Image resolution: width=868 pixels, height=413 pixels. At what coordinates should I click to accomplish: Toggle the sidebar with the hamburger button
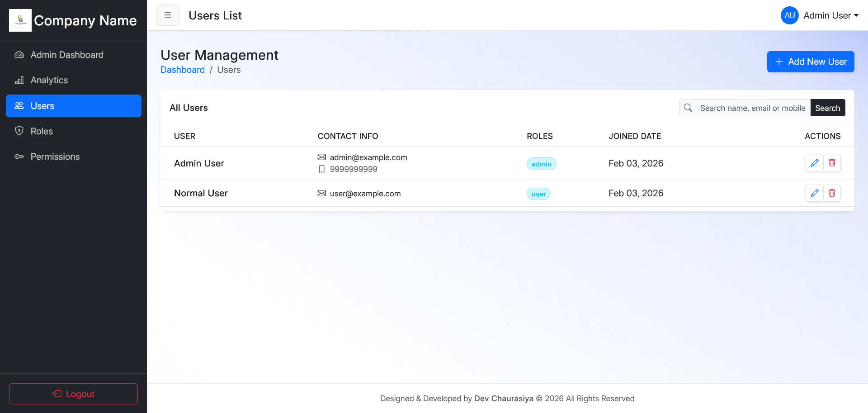pyautogui.click(x=168, y=15)
